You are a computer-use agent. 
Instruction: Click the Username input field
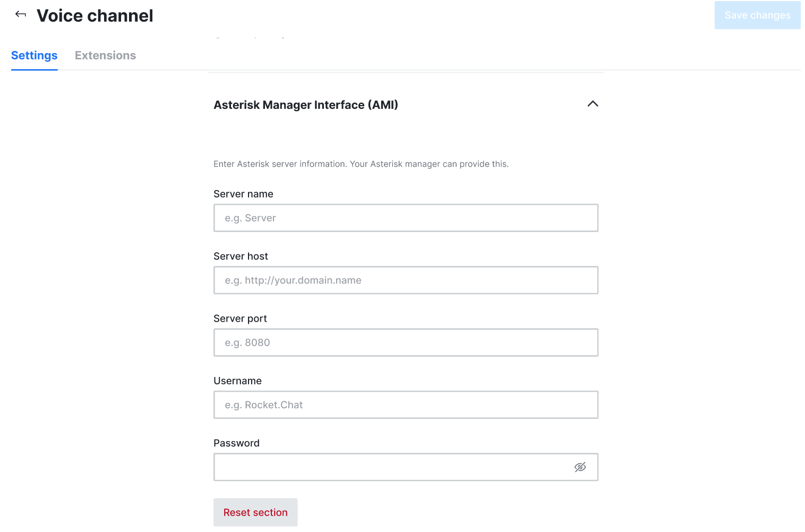(x=406, y=405)
